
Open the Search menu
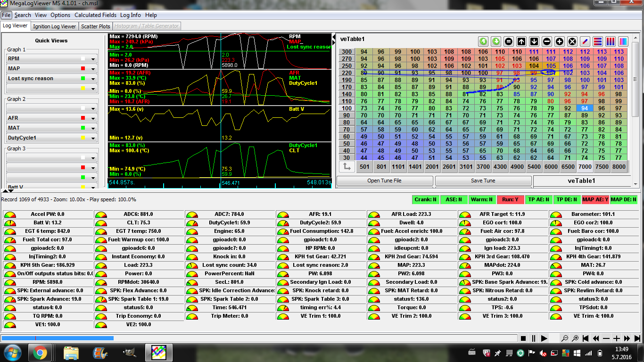tap(23, 15)
